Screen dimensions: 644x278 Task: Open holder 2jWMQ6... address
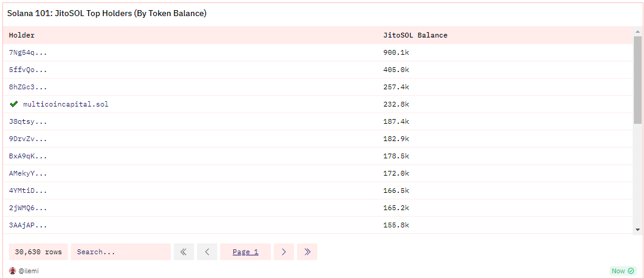(28, 208)
